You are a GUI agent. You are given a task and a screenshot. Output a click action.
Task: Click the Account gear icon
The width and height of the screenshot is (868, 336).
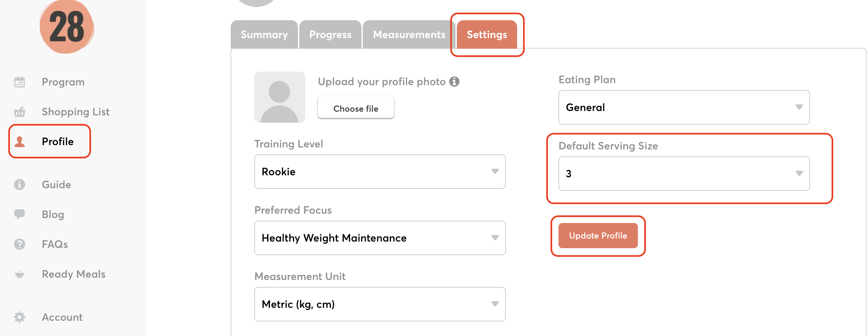[20, 317]
